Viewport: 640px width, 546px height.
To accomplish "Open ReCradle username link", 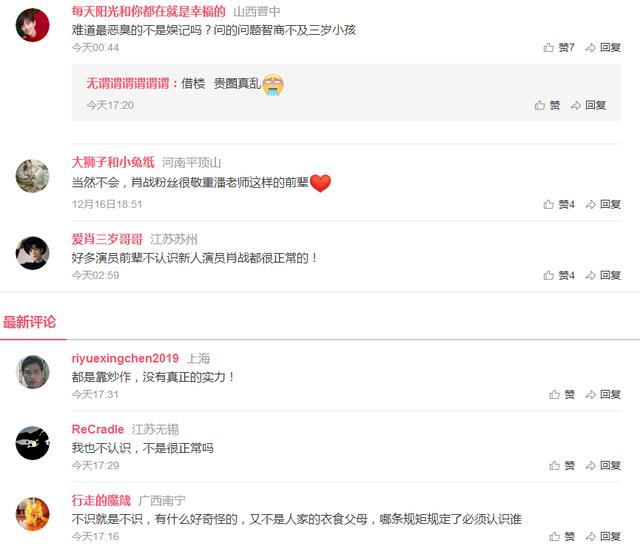I will 98,429.
